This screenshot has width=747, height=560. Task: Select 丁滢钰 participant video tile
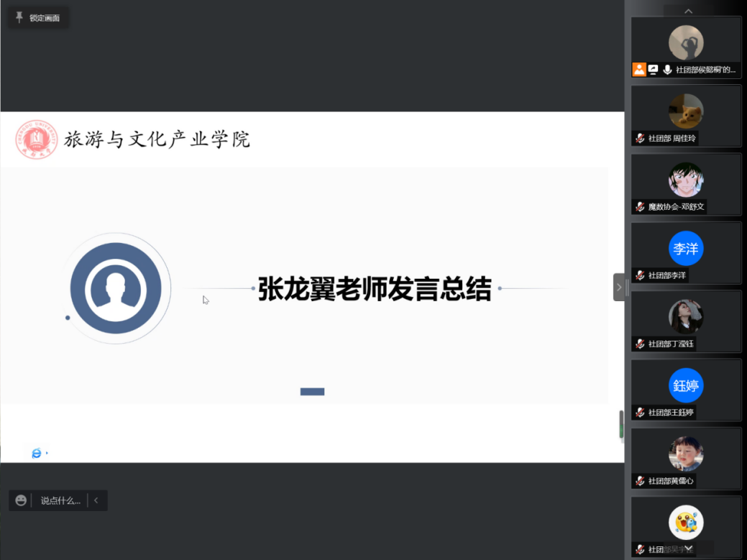[x=686, y=321]
